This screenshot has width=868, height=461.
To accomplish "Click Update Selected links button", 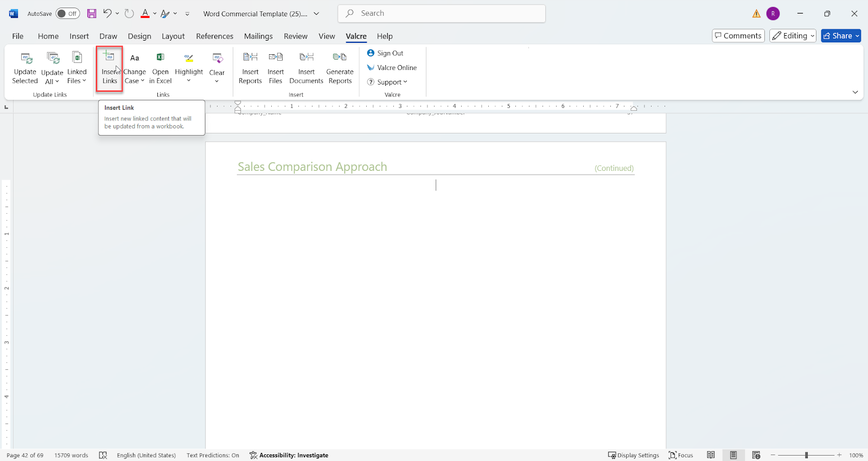I will [25, 68].
